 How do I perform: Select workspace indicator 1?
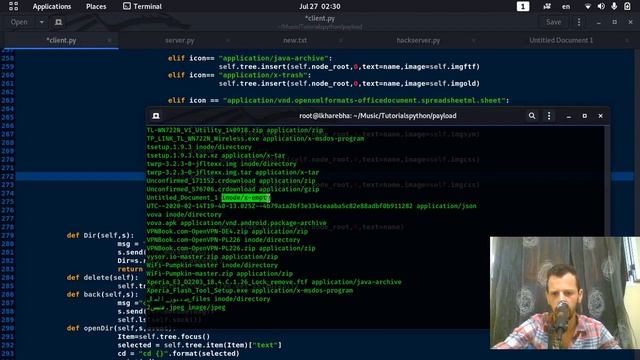click(523, 6)
